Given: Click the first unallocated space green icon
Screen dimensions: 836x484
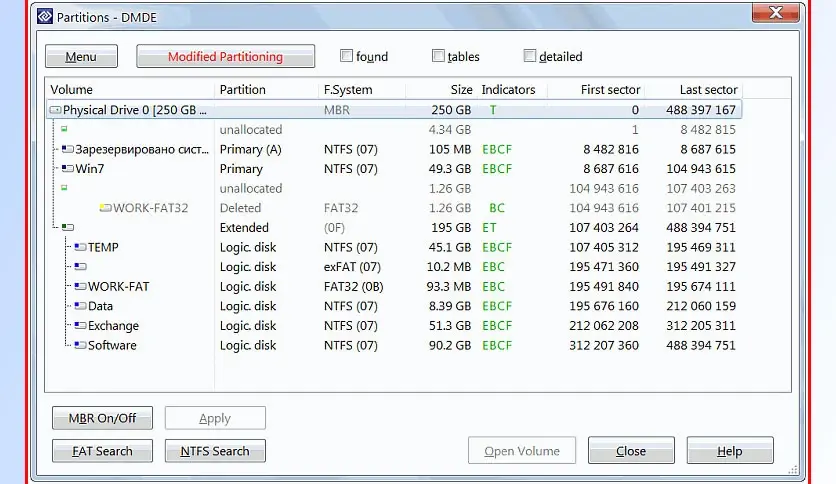Looking at the screenshot, I should click(64, 129).
